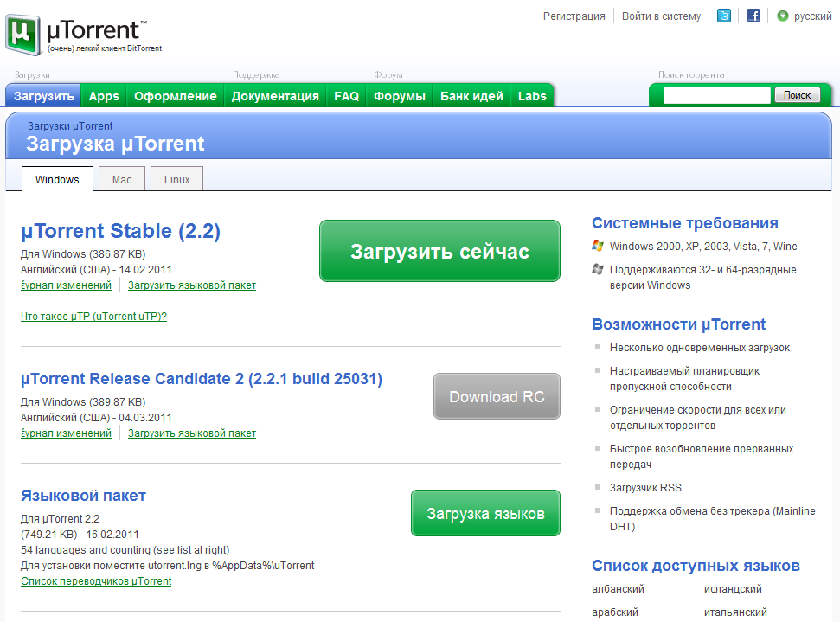This screenshot has width=840, height=622.
Task: Open the Что такое µTP link
Action: 93,317
